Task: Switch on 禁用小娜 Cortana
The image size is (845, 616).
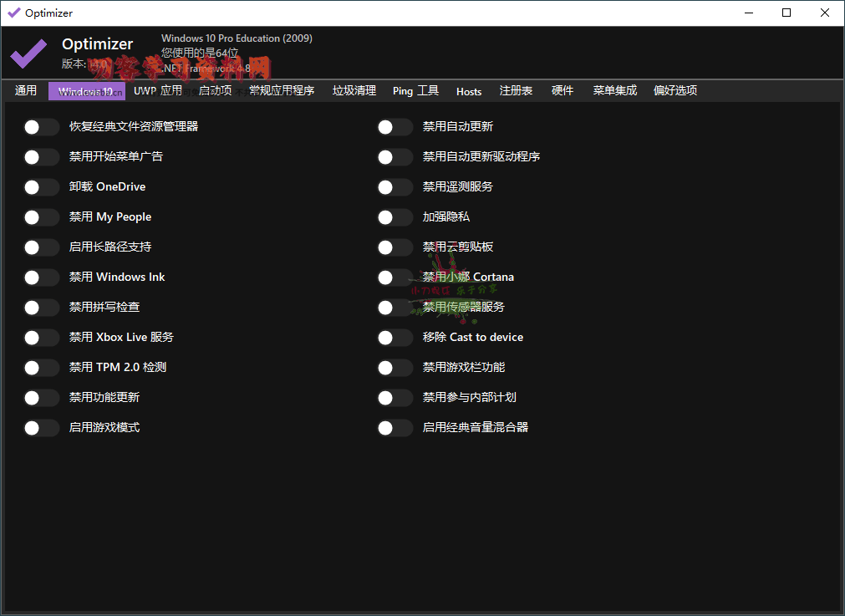Action: point(395,277)
